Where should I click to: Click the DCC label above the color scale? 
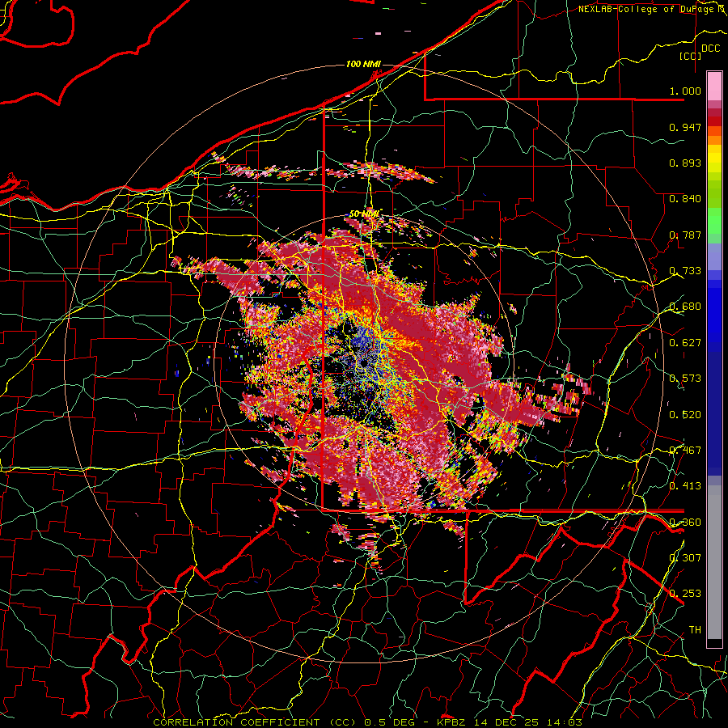[x=710, y=49]
